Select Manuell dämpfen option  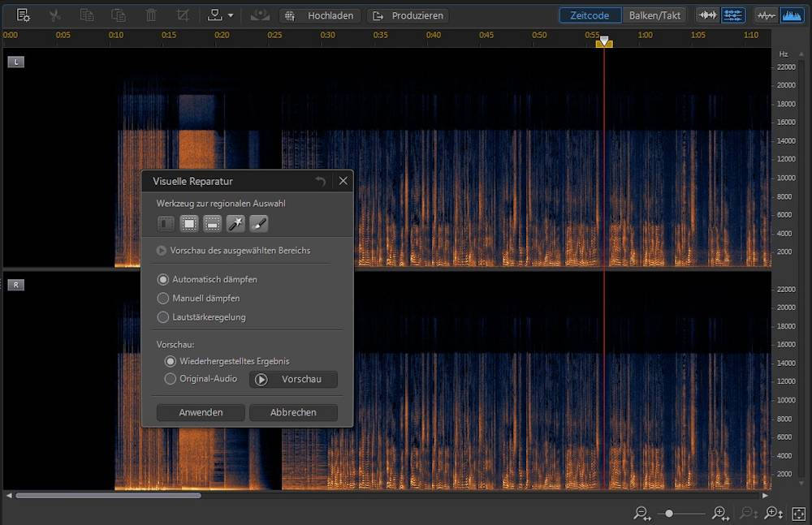[x=163, y=298]
